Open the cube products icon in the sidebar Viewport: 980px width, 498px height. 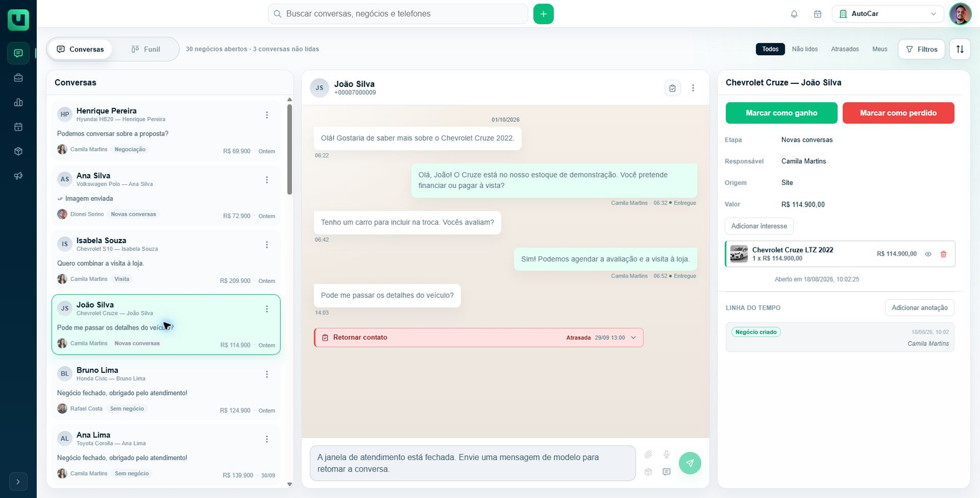[18, 151]
